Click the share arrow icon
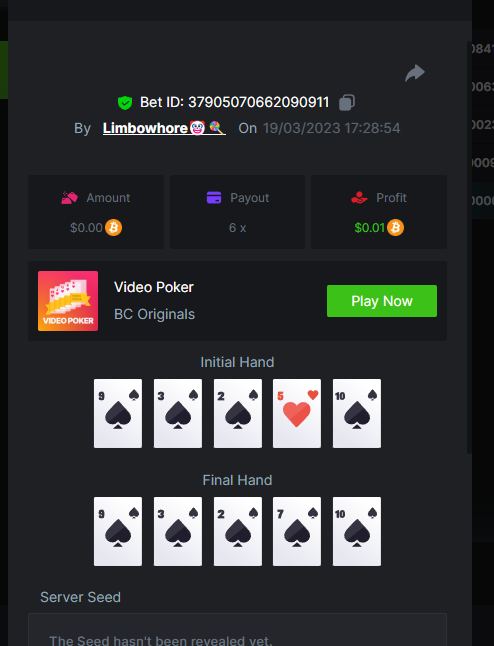The width and height of the screenshot is (494, 646). [414, 73]
